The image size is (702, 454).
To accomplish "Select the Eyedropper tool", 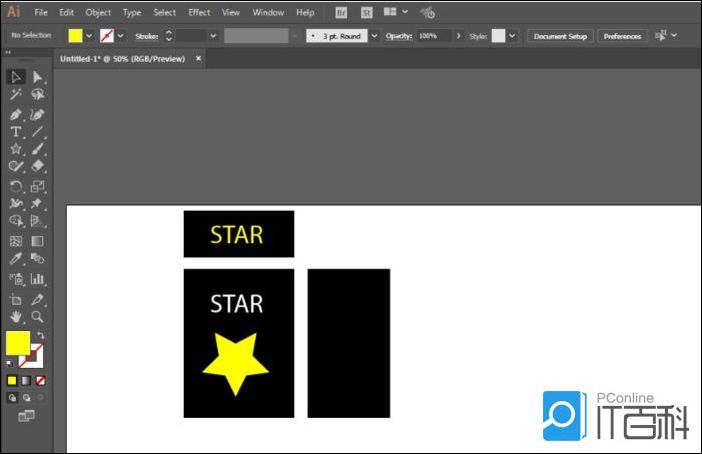I will click(x=16, y=260).
